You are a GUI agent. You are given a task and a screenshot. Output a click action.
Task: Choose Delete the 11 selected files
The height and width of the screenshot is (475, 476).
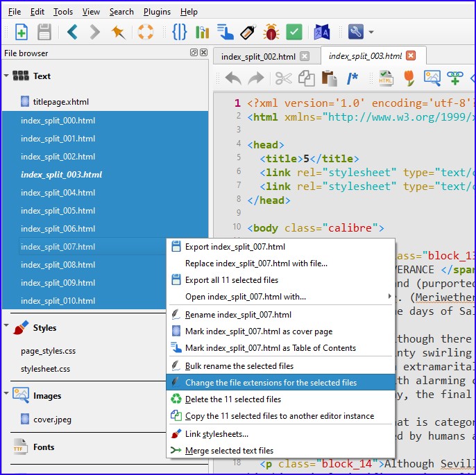(x=280, y=399)
